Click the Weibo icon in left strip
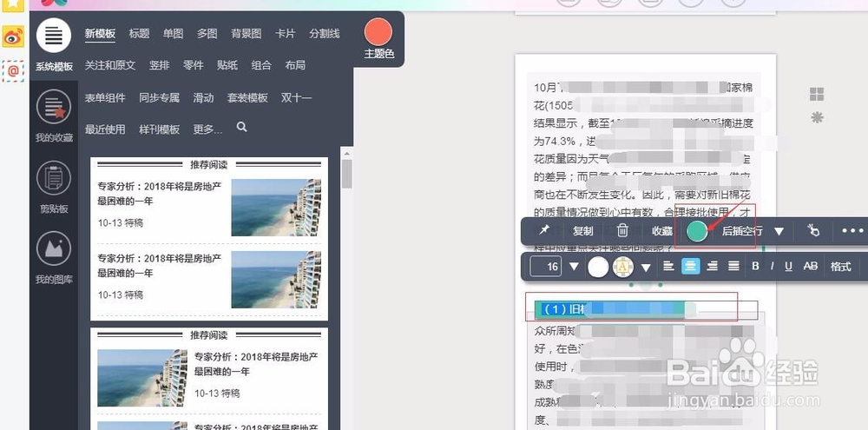This screenshot has width=868, height=430. (x=13, y=37)
